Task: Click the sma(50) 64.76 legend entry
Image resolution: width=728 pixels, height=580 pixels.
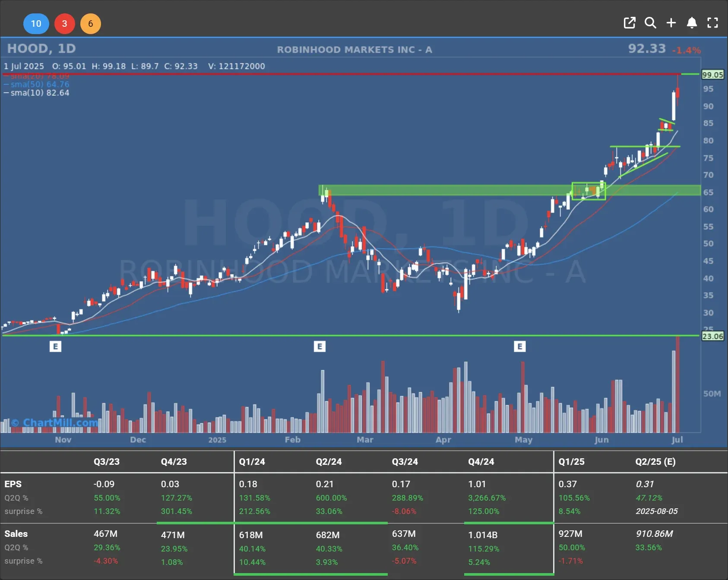Action: click(x=37, y=84)
